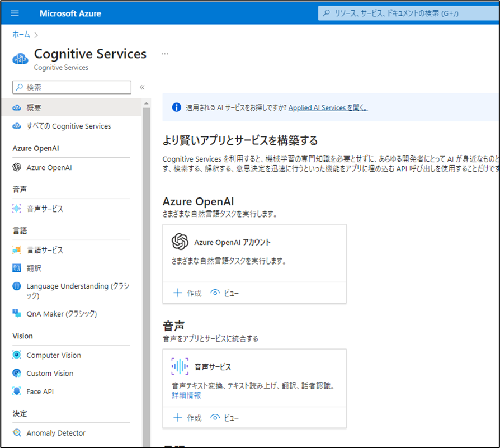Collapse the sidebar with double chevron
The image size is (500, 448).
click(x=142, y=87)
